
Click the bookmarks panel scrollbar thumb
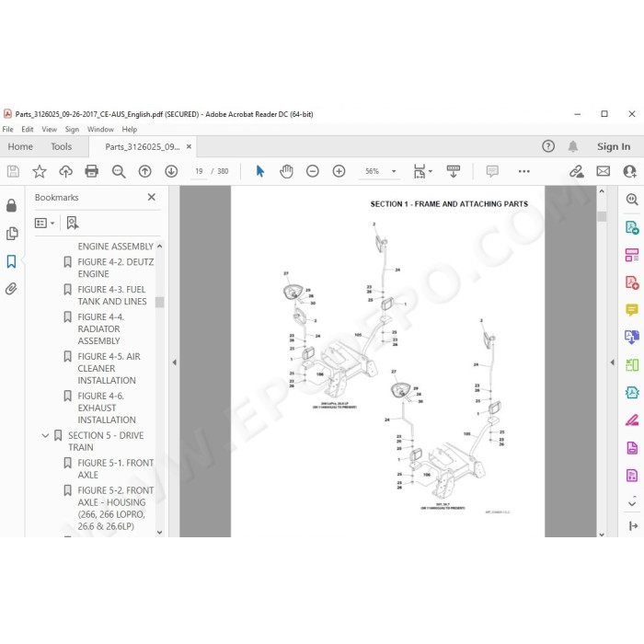(x=160, y=302)
